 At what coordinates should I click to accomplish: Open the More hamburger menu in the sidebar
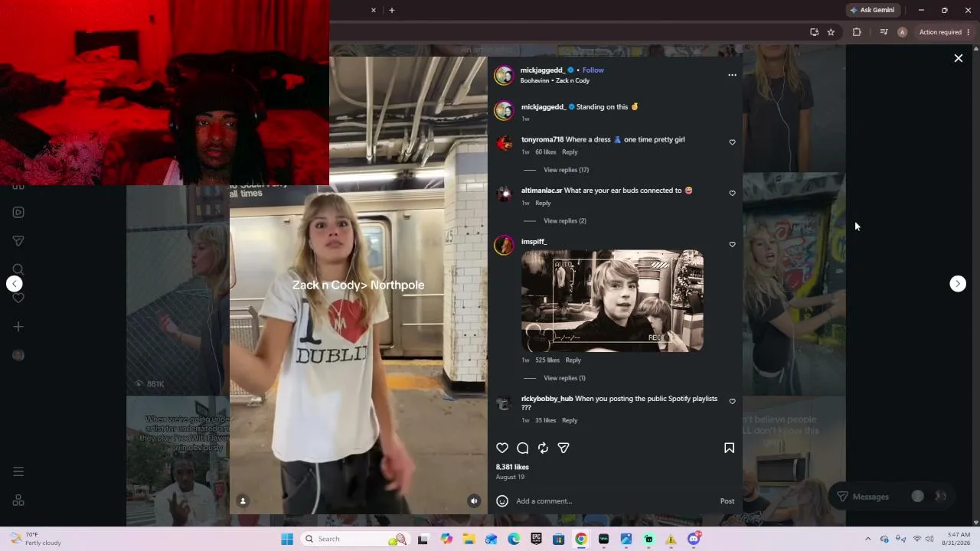(18, 471)
